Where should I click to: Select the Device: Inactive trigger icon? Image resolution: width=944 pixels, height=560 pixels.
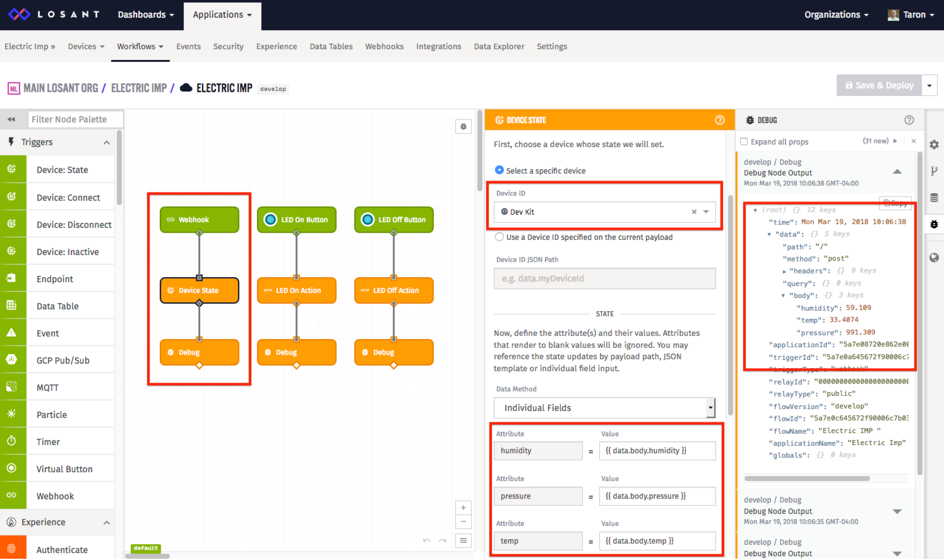tap(12, 251)
